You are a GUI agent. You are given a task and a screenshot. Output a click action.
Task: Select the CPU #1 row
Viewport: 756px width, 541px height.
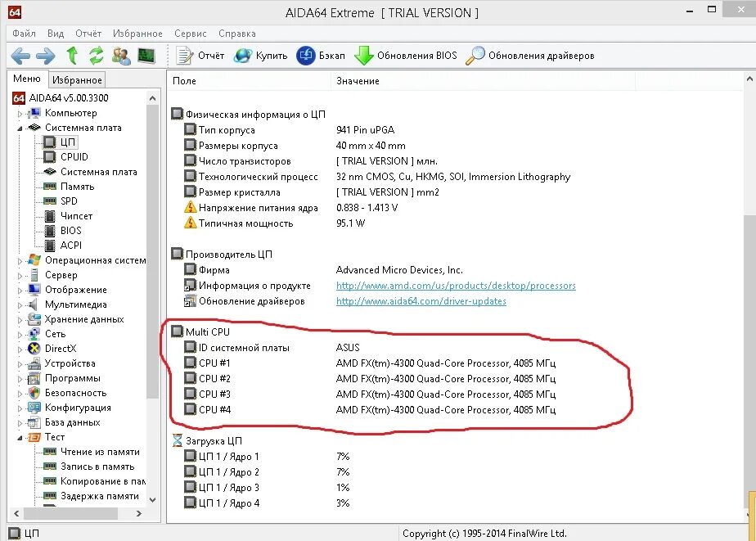(371, 363)
